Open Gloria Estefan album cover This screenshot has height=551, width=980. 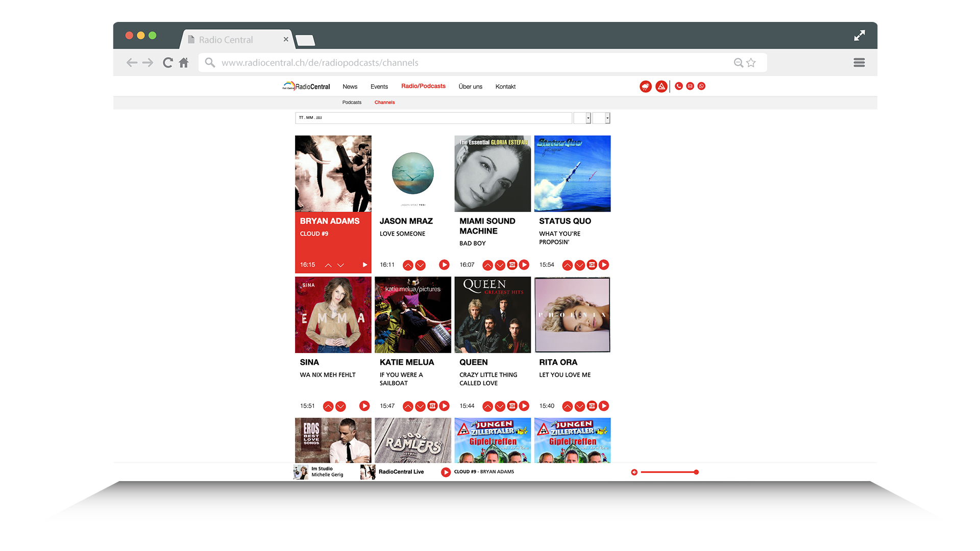point(493,173)
